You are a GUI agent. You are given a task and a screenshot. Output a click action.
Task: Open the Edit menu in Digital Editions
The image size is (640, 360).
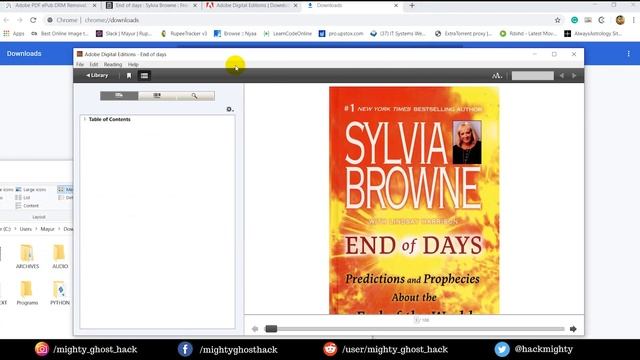pos(94,64)
